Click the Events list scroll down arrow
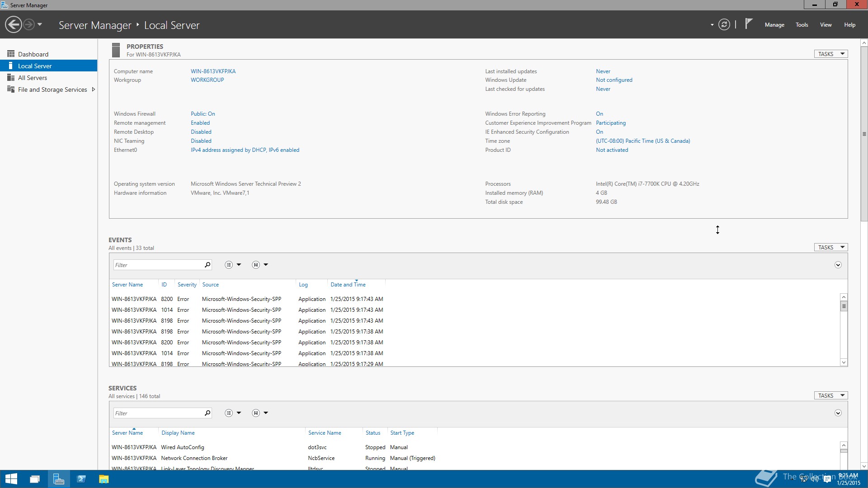 844,362
